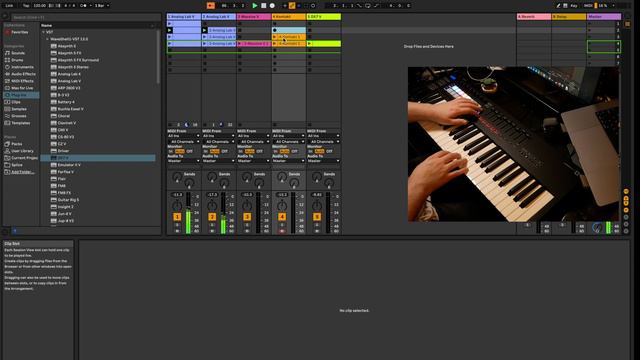Click the Audio Effects category icon
Image resolution: width=640 pixels, height=360 pixels.
click(x=7, y=74)
